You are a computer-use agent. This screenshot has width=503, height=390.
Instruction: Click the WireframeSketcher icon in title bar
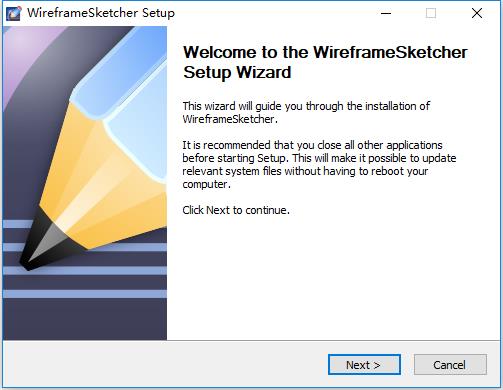13,13
